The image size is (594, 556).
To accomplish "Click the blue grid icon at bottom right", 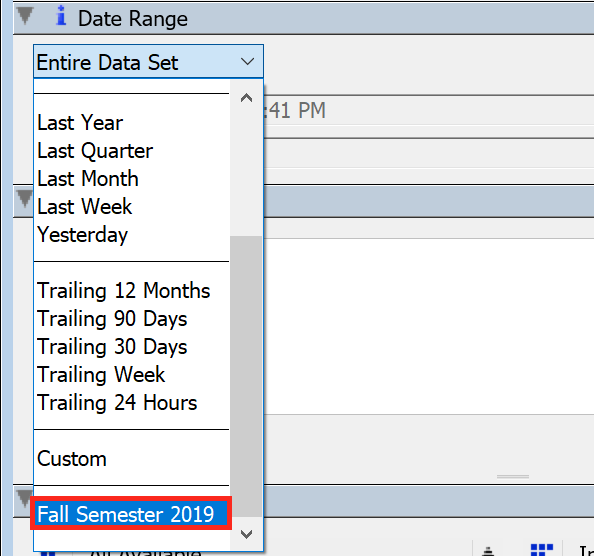I will pos(542,550).
